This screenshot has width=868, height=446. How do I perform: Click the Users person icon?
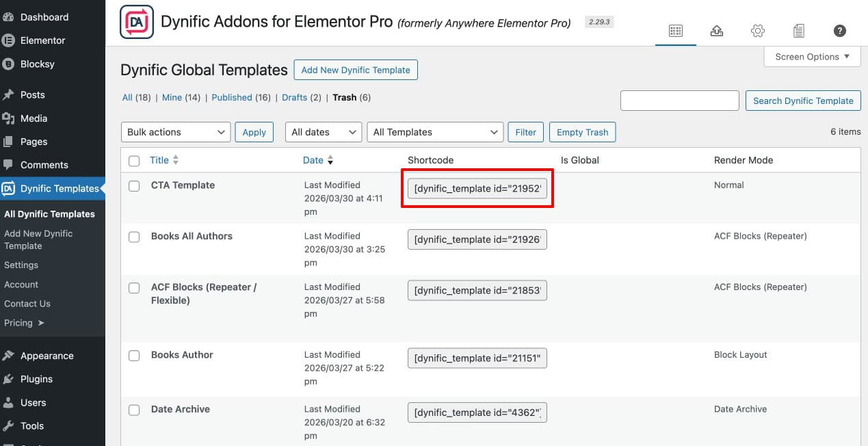pos(8,402)
